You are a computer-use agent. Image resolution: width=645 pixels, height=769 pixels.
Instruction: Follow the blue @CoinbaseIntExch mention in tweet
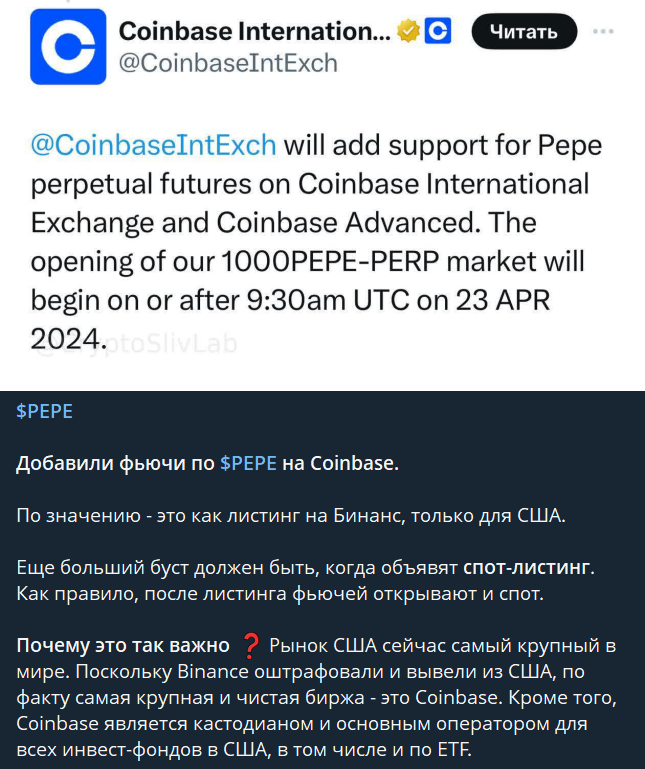154,146
